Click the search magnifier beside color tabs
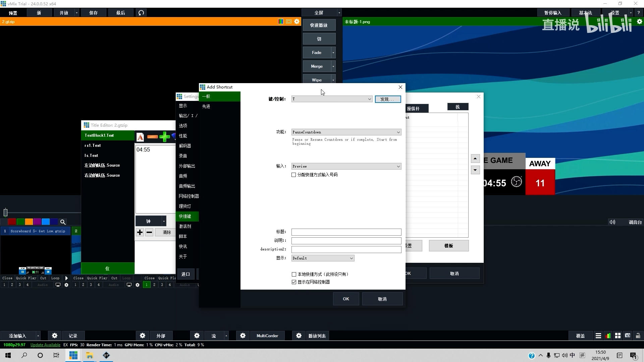The width and height of the screenshot is (644, 362). pos(63,222)
